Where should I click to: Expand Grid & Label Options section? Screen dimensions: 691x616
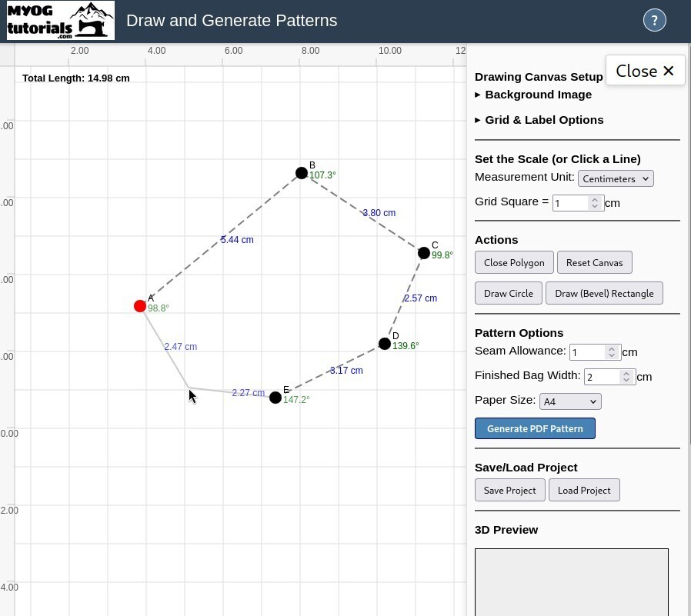pyautogui.click(x=543, y=120)
